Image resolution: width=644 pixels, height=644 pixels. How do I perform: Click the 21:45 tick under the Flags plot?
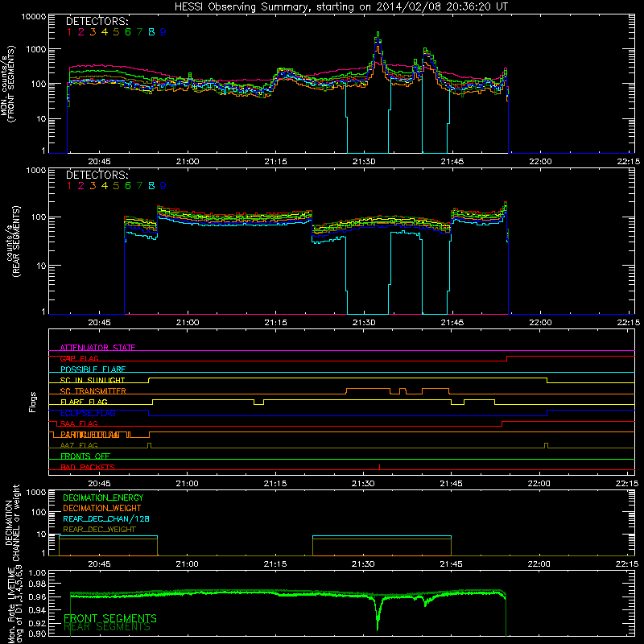tap(452, 484)
